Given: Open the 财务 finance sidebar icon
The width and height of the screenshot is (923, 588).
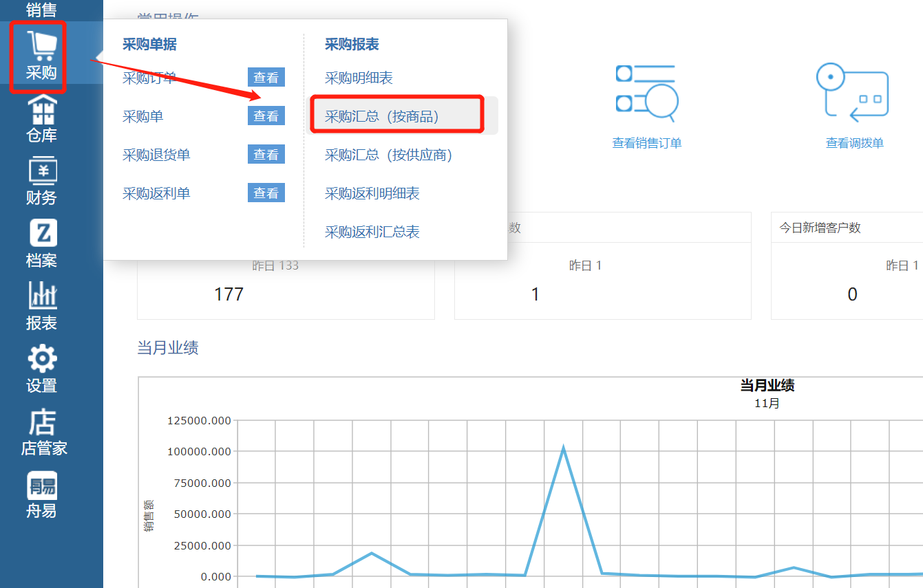Looking at the screenshot, I should tap(41, 171).
